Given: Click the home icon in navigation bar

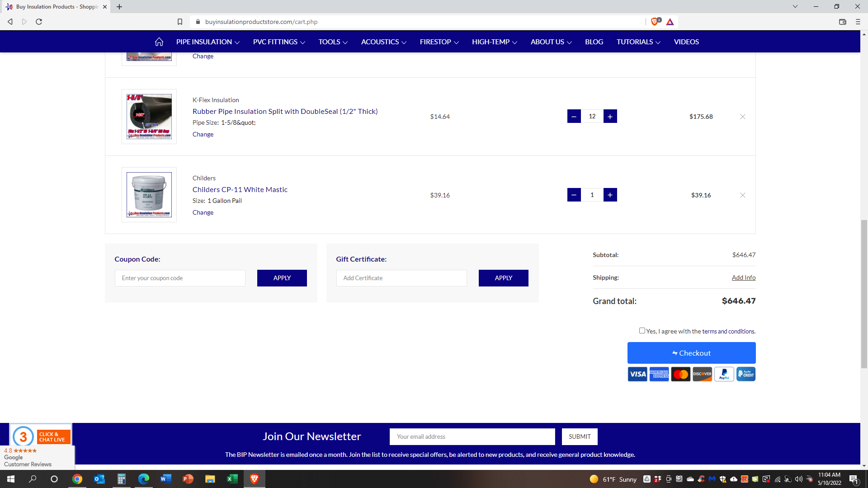Looking at the screenshot, I should [159, 42].
